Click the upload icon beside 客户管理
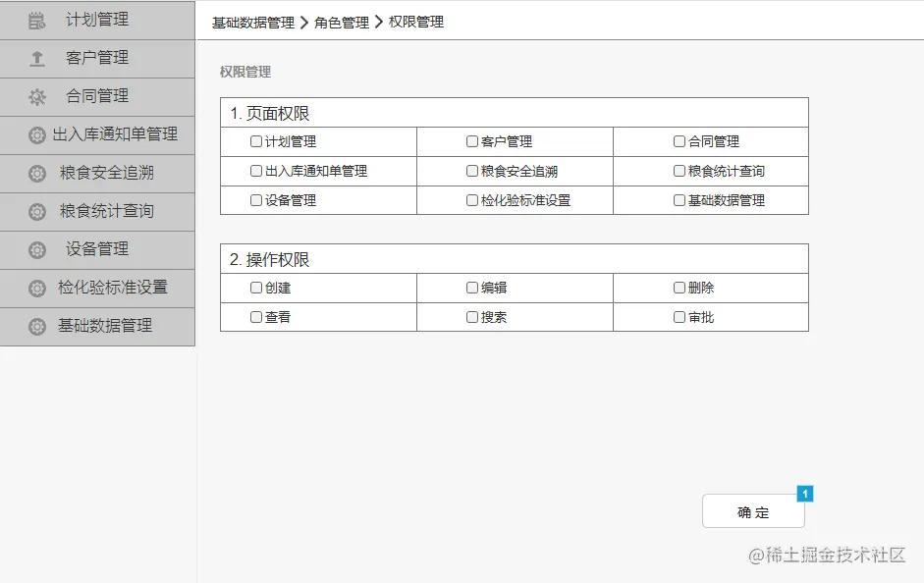 [37, 58]
